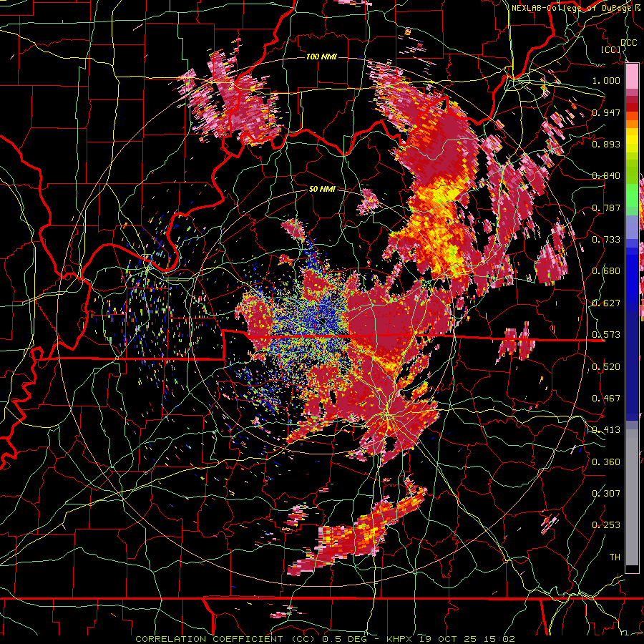Viewport: 644px width, 644px height.
Task: Click the TH threshold label
Action: pos(615,557)
